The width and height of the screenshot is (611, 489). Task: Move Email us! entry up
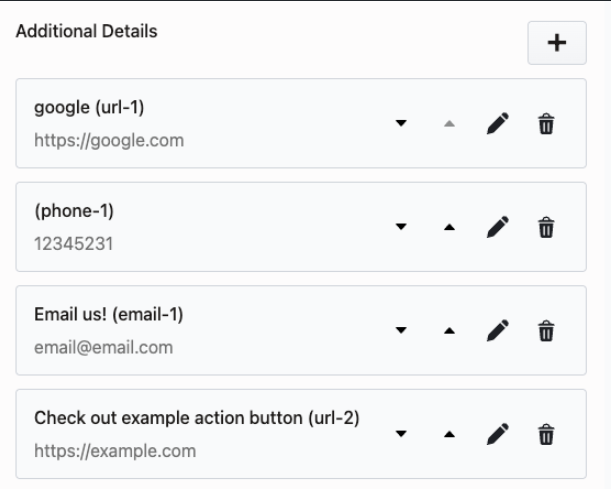pyautogui.click(x=449, y=330)
